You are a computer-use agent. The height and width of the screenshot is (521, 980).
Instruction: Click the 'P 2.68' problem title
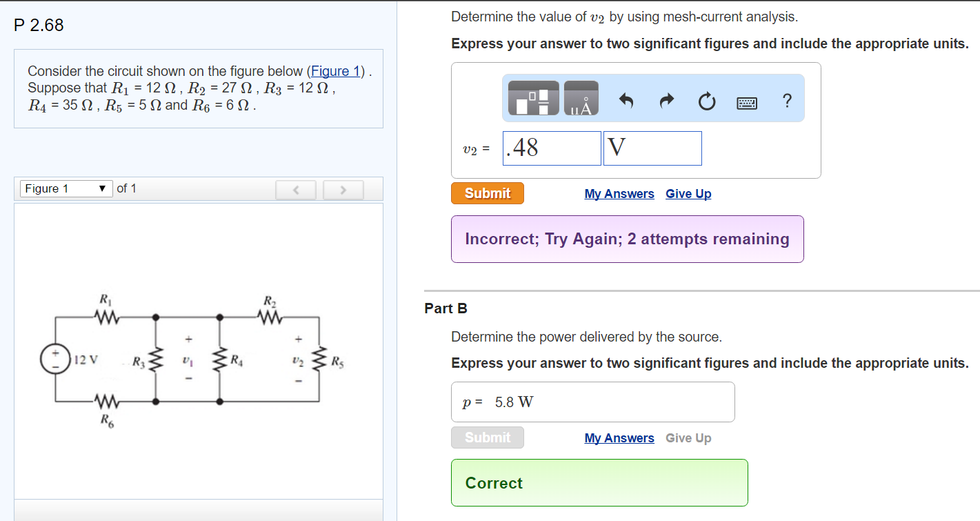(39, 26)
